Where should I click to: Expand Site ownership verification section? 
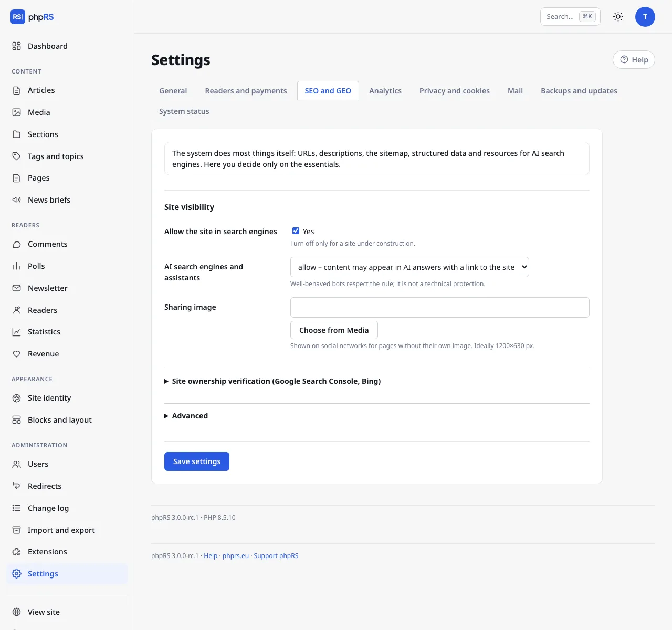click(x=272, y=381)
